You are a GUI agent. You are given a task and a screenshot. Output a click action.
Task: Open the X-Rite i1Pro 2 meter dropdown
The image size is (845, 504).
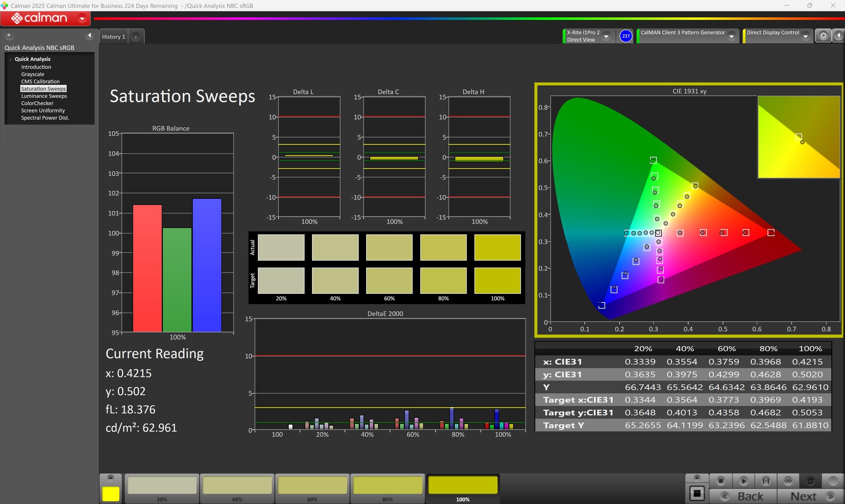(606, 37)
